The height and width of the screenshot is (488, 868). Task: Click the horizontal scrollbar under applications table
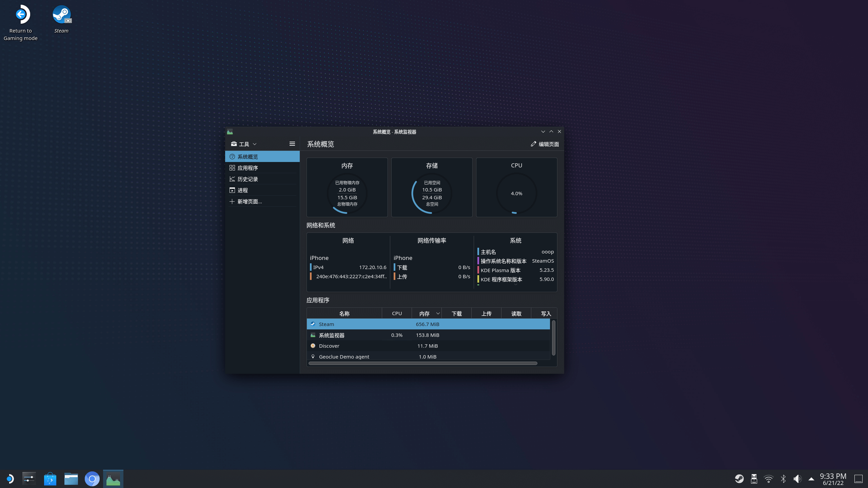pos(422,363)
